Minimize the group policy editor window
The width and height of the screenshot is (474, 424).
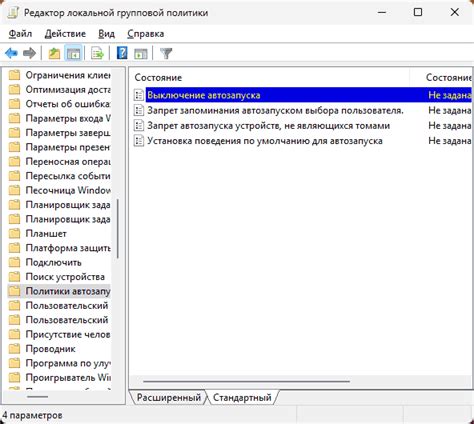tap(382, 12)
